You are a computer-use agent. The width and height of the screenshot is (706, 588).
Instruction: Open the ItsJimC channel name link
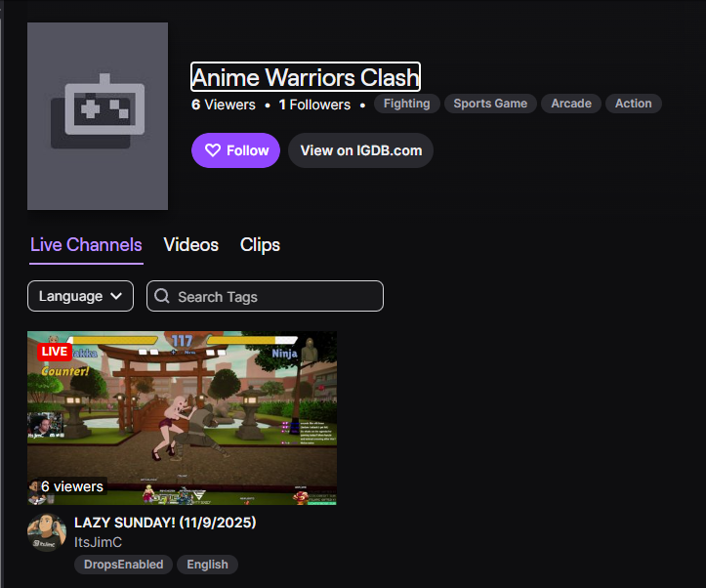(x=99, y=542)
